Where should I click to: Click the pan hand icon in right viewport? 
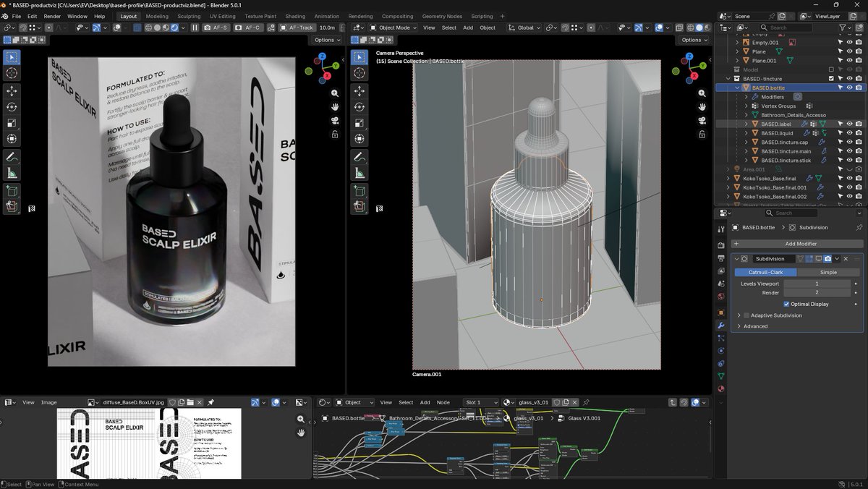coord(702,107)
